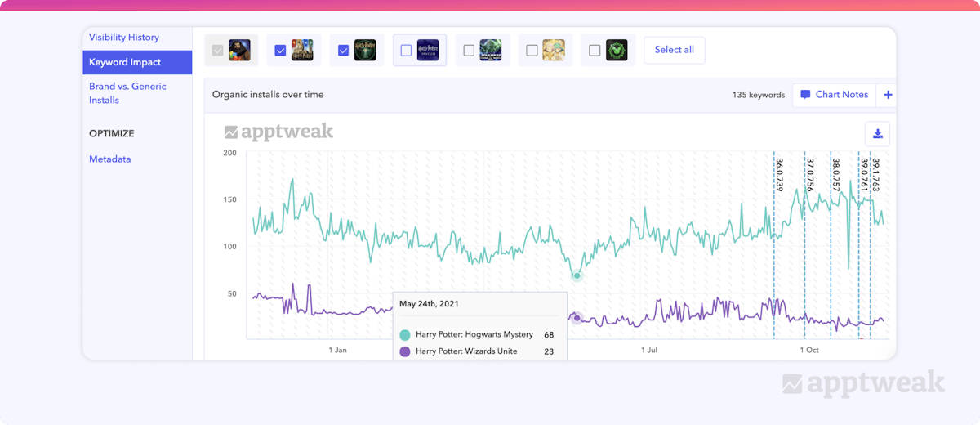Click the plus icon beside Chart Notes

click(888, 95)
